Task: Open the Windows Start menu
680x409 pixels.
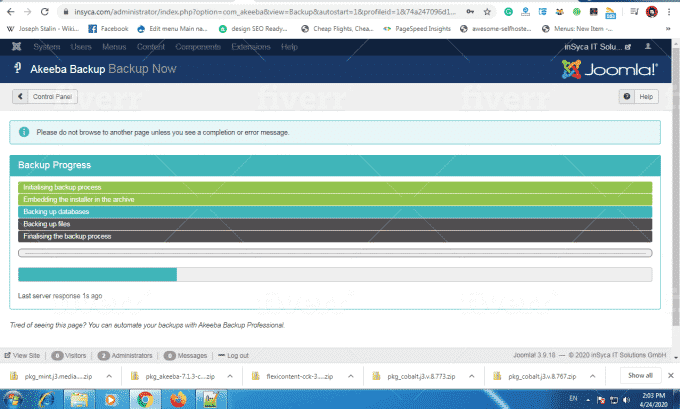Action: point(13,399)
